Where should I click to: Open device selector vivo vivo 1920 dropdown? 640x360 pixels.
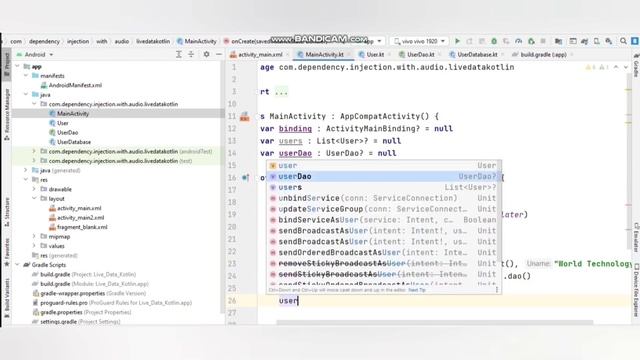419,41
